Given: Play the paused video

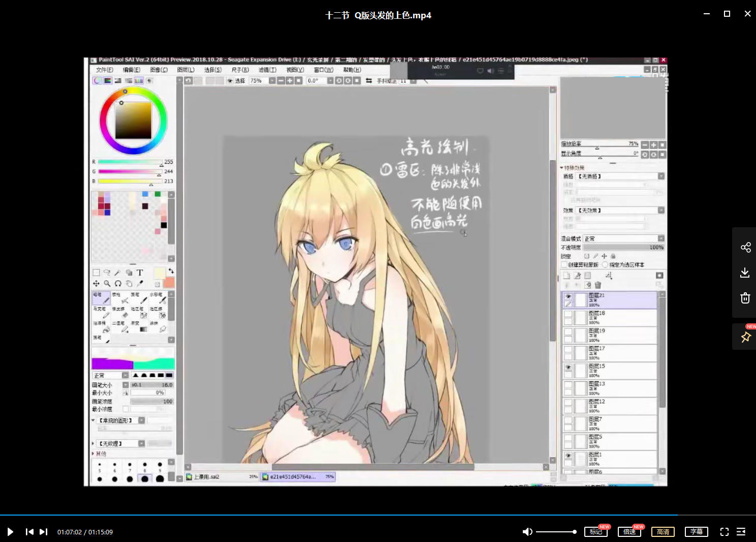Looking at the screenshot, I should (x=10, y=532).
